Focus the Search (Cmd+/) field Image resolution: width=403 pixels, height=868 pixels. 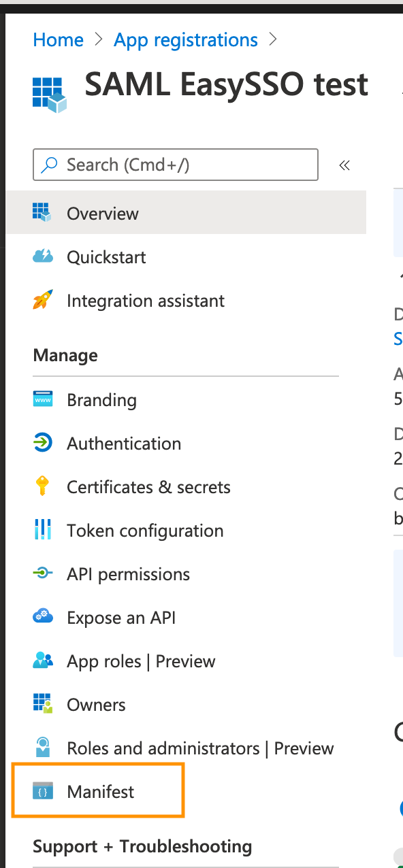point(176,165)
